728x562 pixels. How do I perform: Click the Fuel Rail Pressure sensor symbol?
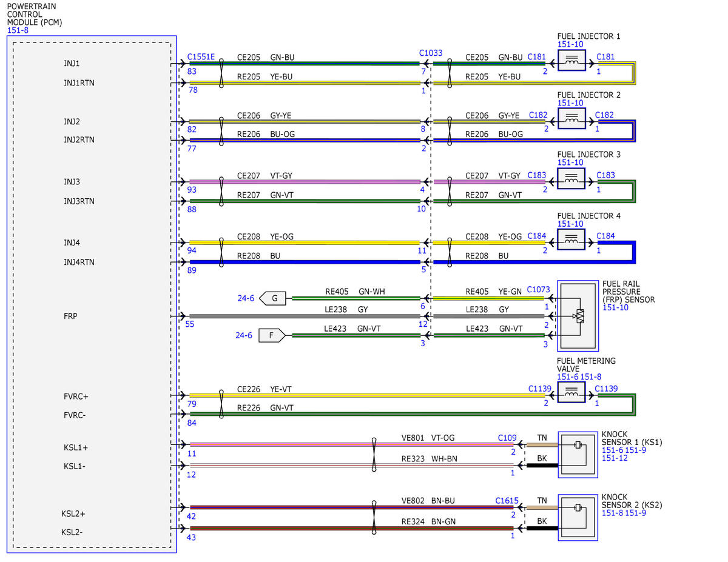click(x=578, y=315)
